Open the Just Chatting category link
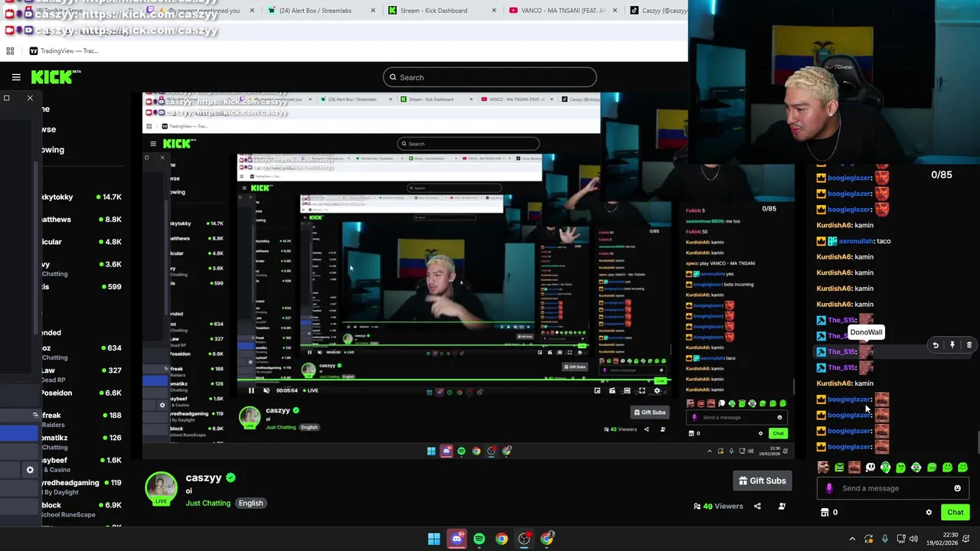980x551 pixels. point(207,503)
